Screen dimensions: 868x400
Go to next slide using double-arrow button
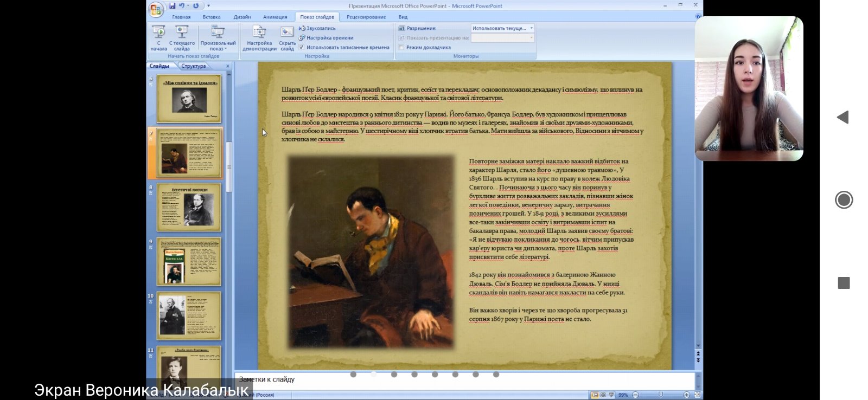pos(698,360)
